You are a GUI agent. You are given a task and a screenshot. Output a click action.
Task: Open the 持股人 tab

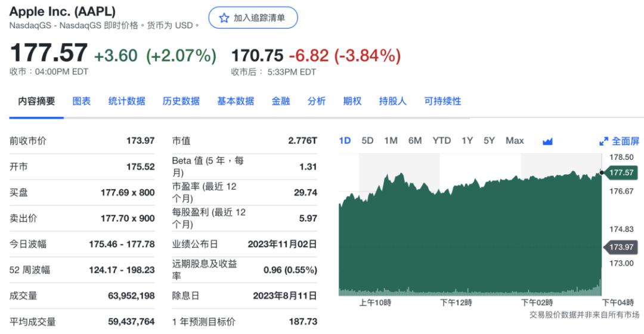coord(392,101)
